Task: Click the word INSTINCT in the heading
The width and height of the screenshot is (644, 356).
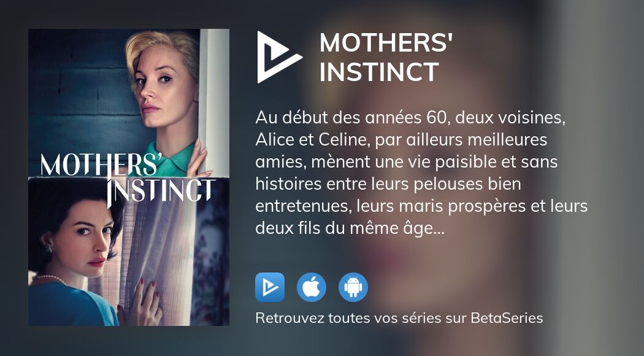Action: point(379,72)
